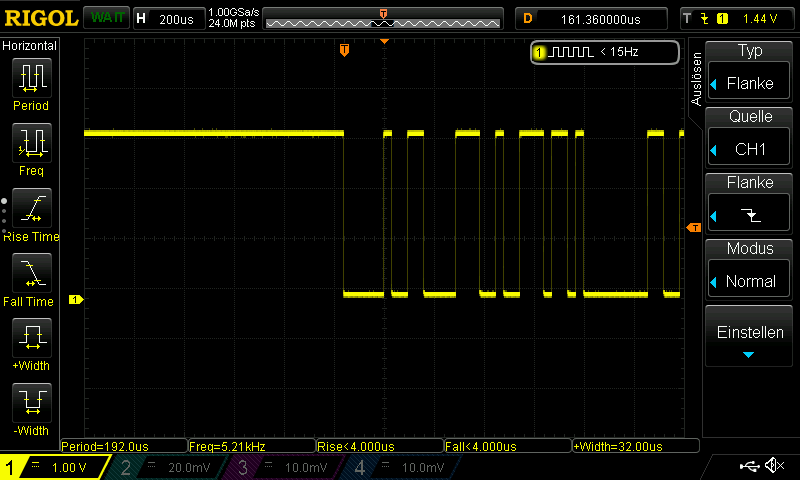Expand the Einstellen settings submenu
800x480 pixels.
750,340
